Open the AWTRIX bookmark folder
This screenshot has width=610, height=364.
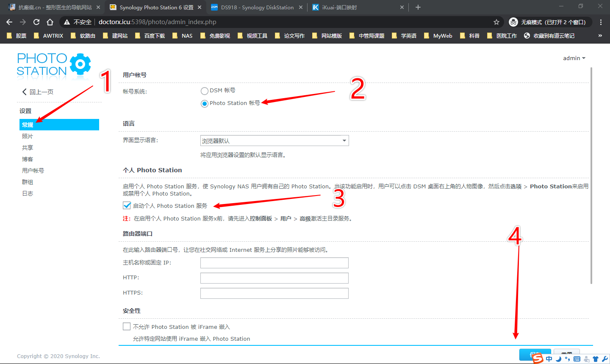pyautogui.click(x=48, y=36)
